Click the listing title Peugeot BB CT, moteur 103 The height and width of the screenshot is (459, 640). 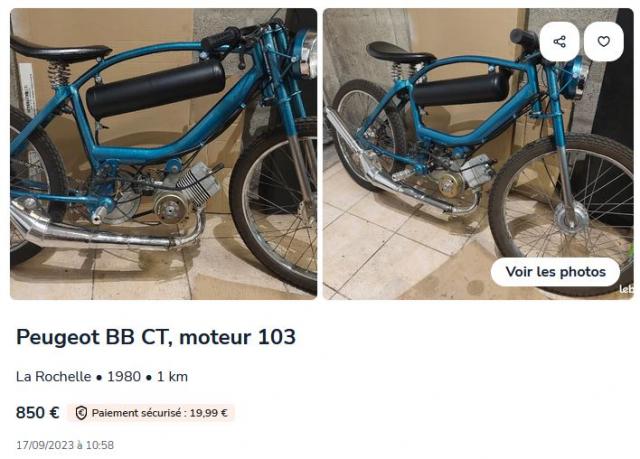tap(156, 337)
